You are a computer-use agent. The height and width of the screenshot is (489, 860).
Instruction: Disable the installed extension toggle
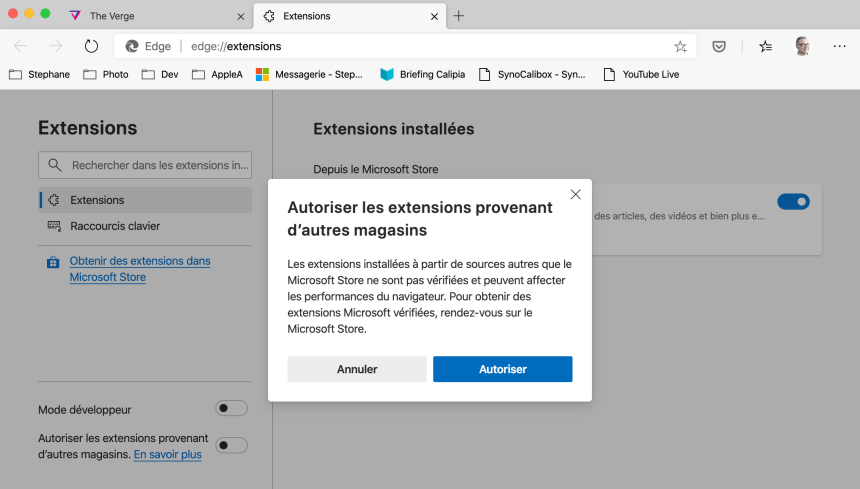point(793,202)
